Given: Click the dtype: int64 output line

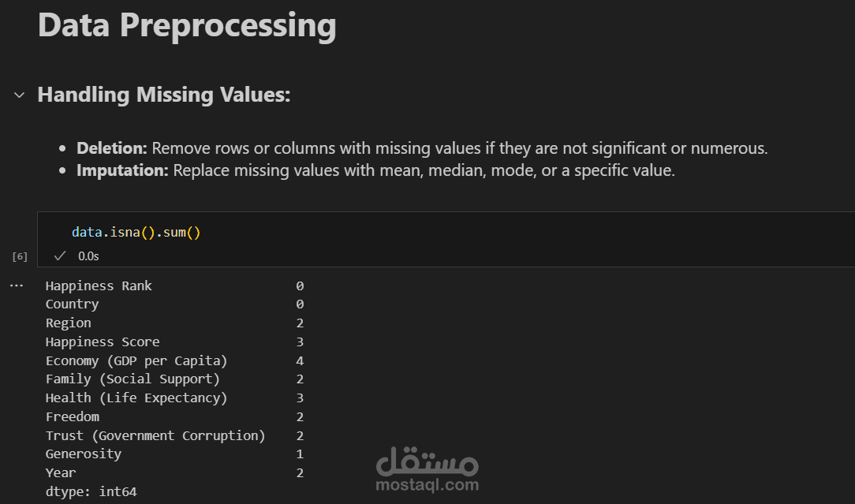Looking at the screenshot, I should (91, 491).
